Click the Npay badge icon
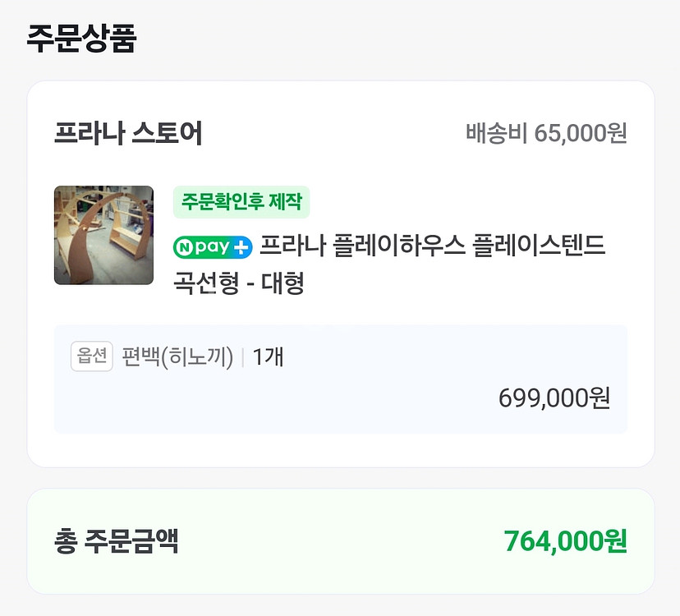The height and width of the screenshot is (616, 680). [212, 247]
